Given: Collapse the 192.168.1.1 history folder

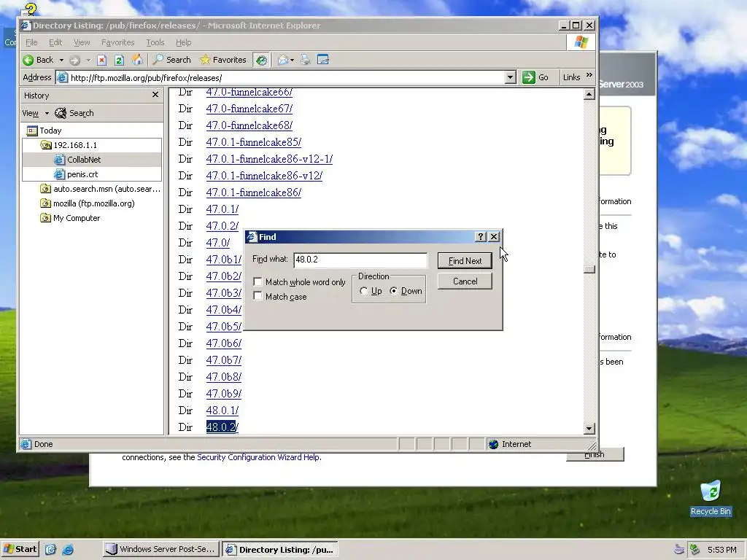Looking at the screenshot, I should 69,145.
